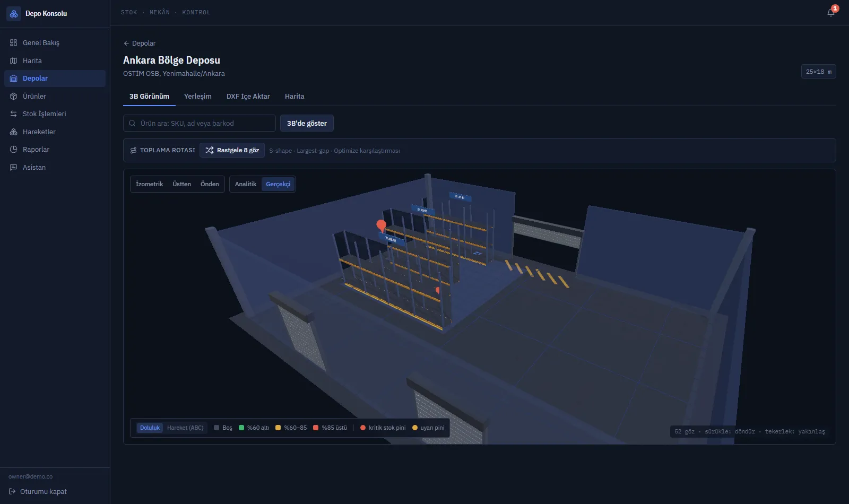Click the Ürünler box icon
The width and height of the screenshot is (849, 504).
click(x=14, y=96)
